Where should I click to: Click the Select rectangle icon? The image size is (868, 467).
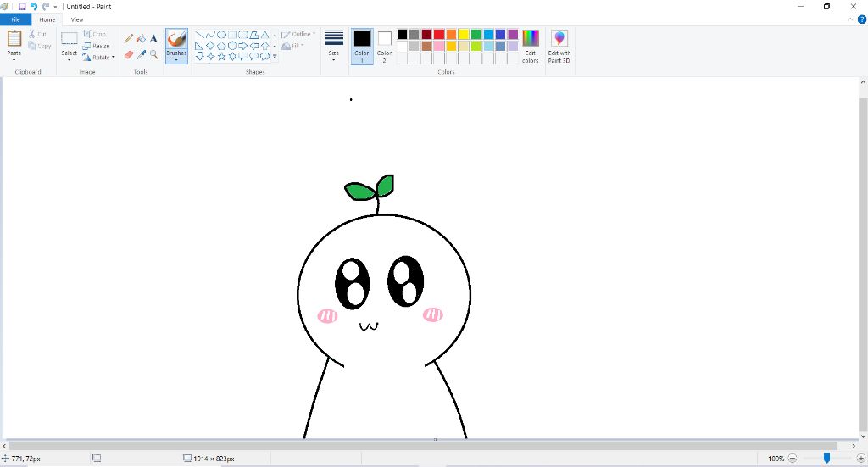[70, 39]
